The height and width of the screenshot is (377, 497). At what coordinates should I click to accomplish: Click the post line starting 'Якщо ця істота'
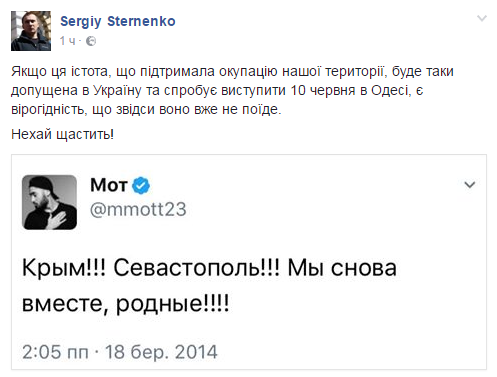[x=232, y=72]
